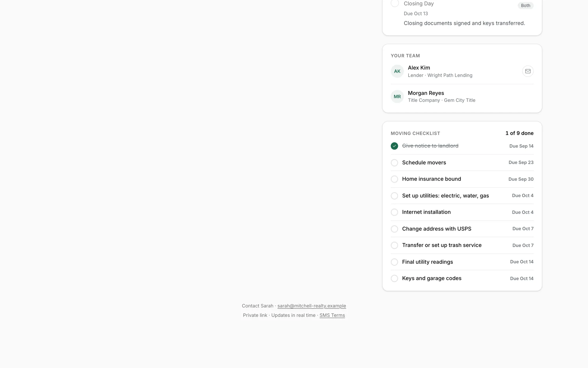Screen dimensions: 588x368
Task: Check Internet installation item
Action: tap(394, 212)
